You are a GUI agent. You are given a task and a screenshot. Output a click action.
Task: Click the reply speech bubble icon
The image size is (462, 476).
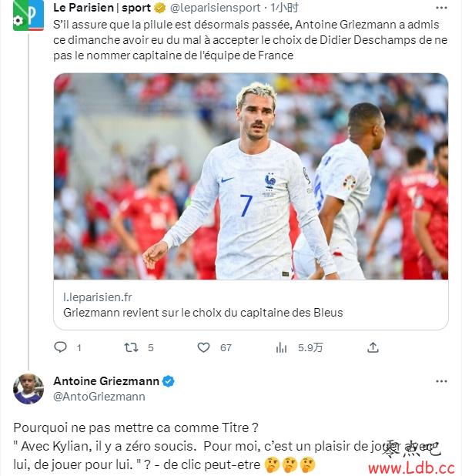point(60,347)
